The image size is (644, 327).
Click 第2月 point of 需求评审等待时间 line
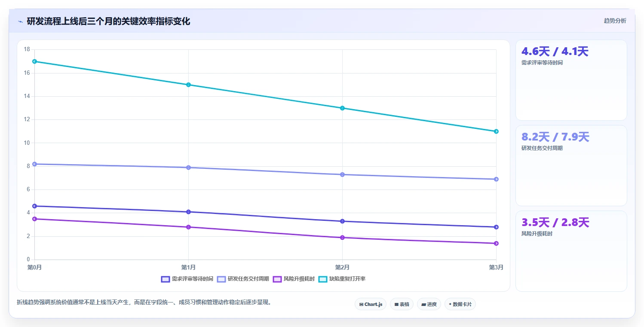click(x=342, y=221)
